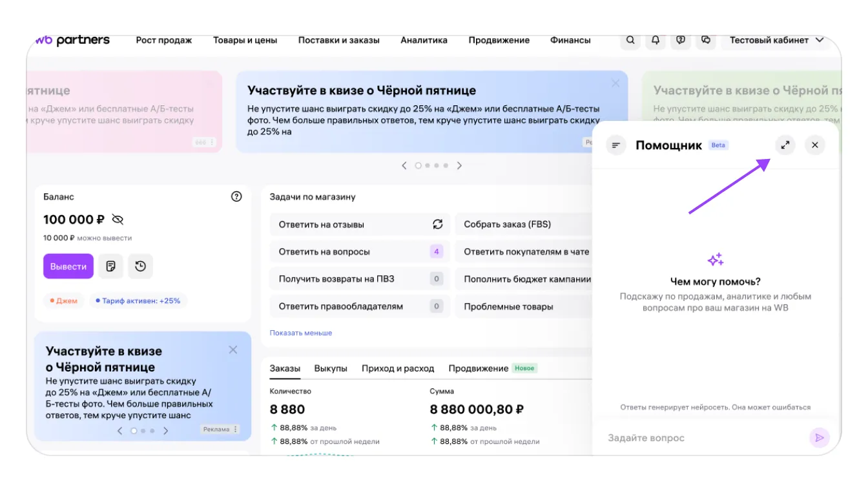This screenshot has width=868, height=491.
Task: Open the Поставки и заказы menu
Action: click(339, 40)
